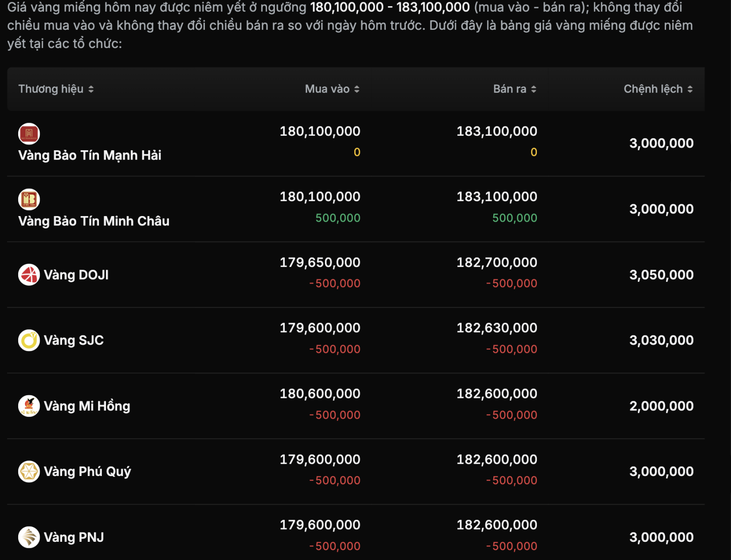
Task: Select the Vàng PNJ brand name
Action: (74, 537)
